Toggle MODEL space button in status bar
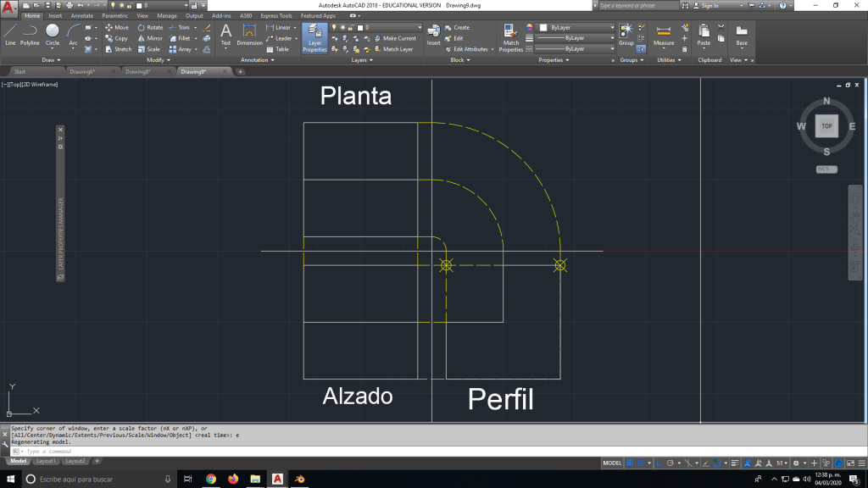The image size is (868, 488). 612,463
